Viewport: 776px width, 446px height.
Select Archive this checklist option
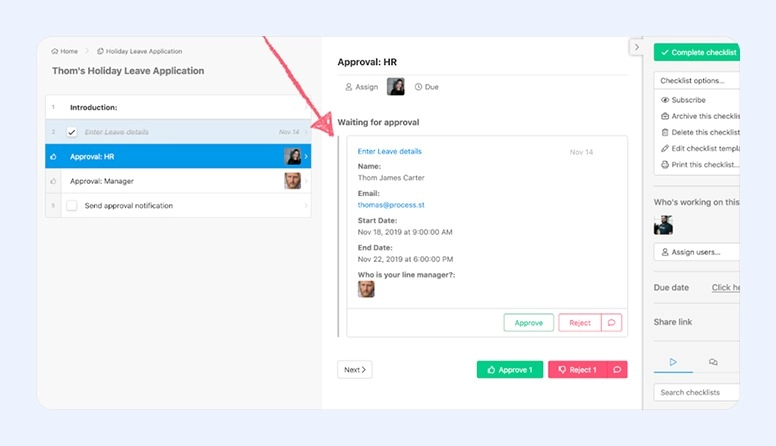point(700,116)
